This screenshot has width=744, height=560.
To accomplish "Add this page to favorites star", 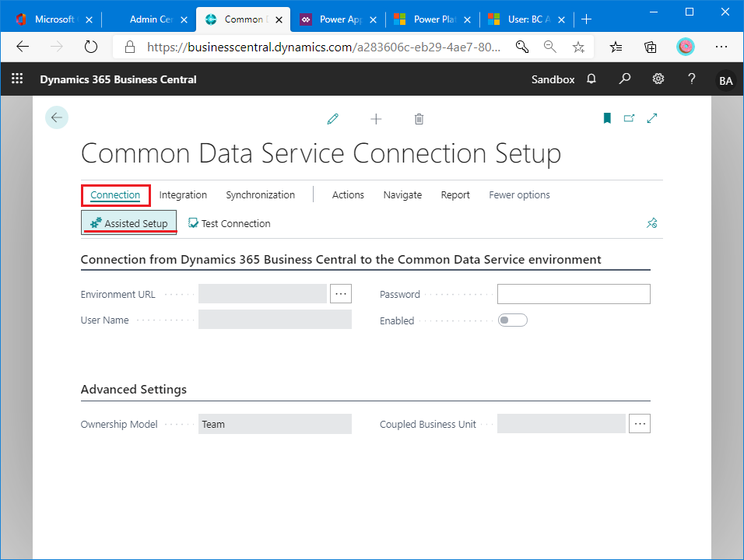I will pos(578,47).
